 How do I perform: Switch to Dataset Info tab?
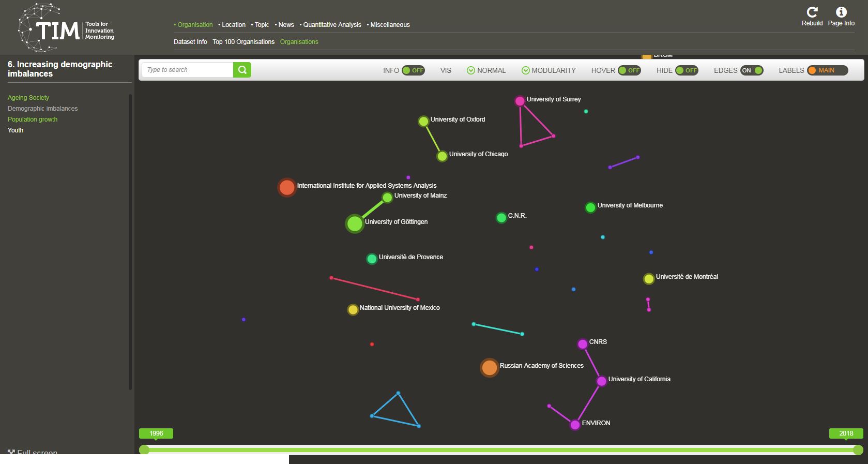[190, 42]
